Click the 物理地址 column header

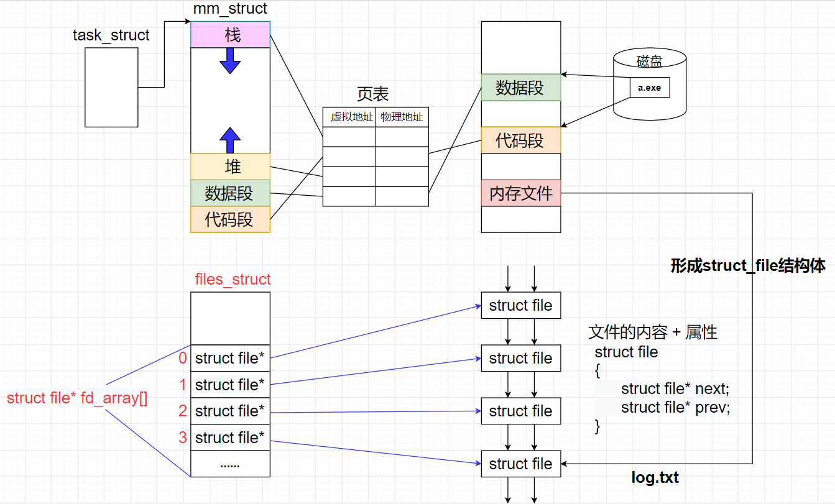tap(402, 117)
